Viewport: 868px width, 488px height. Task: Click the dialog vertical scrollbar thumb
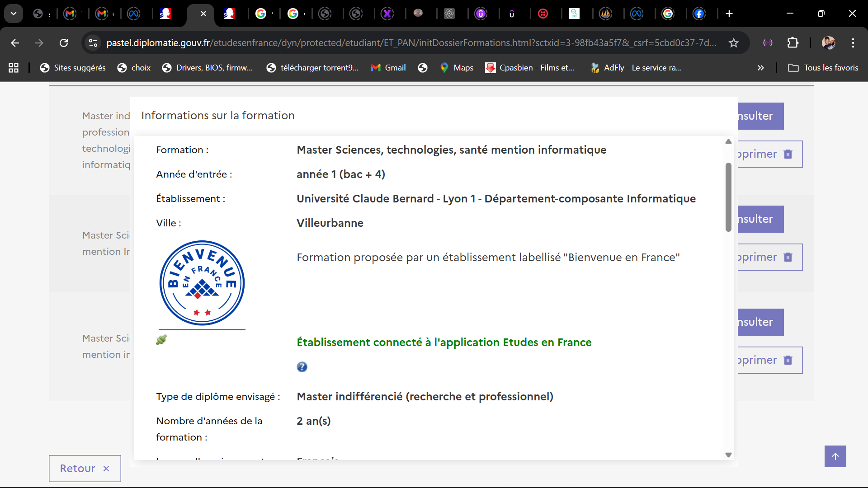tap(728, 197)
